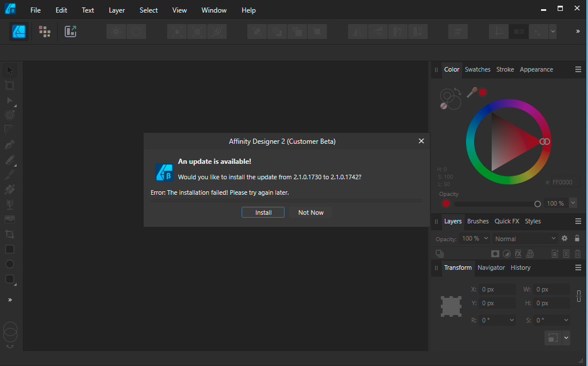Expand the top toolbar overflow chevron
The height and width of the screenshot is (366, 588).
coord(578,32)
